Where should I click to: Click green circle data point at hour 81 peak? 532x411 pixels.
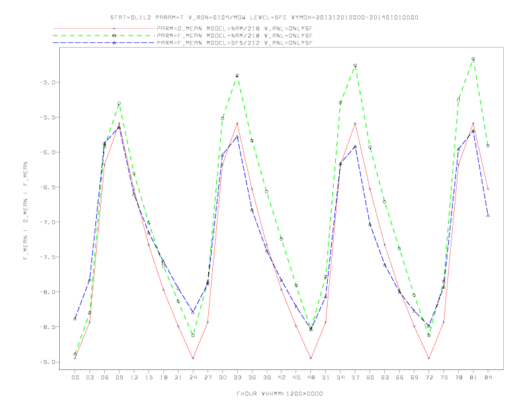474,59
